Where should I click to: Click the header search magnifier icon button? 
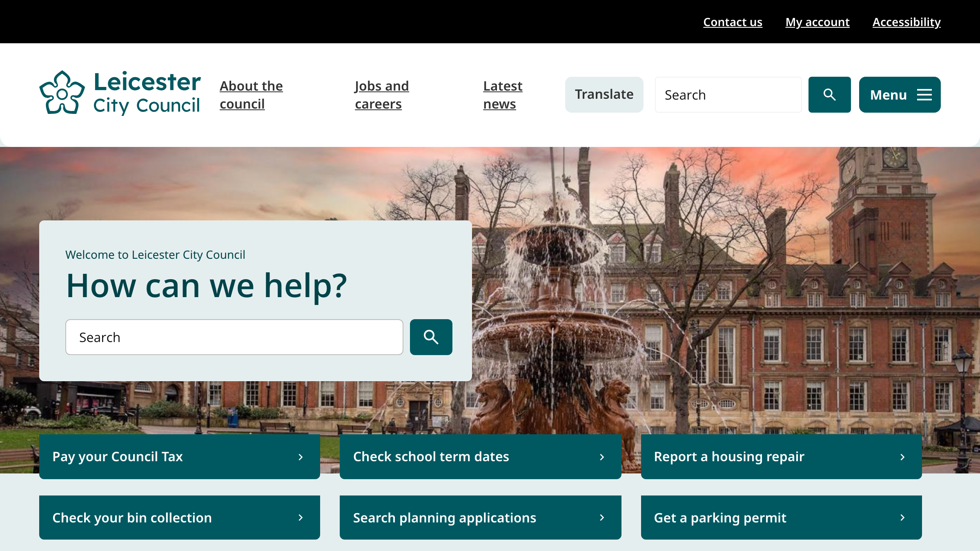pos(829,95)
